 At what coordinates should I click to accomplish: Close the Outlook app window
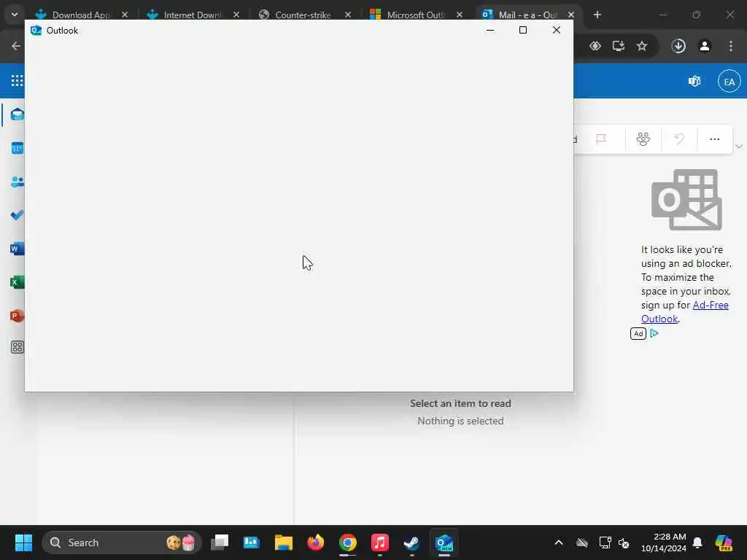[556, 30]
